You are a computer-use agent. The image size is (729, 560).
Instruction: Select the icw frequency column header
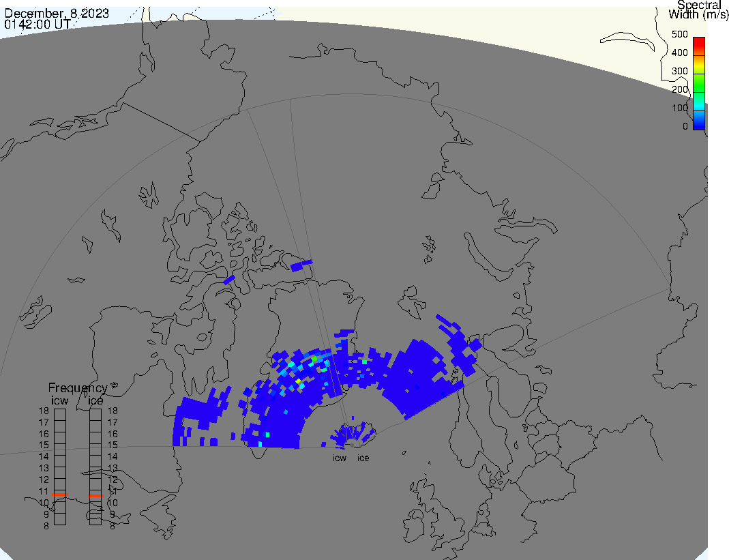(x=60, y=400)
